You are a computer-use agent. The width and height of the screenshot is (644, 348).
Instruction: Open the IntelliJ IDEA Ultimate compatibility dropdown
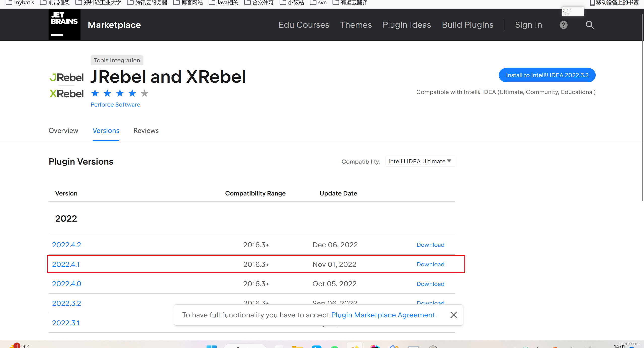pyautogui.click(x=420, y=161)
